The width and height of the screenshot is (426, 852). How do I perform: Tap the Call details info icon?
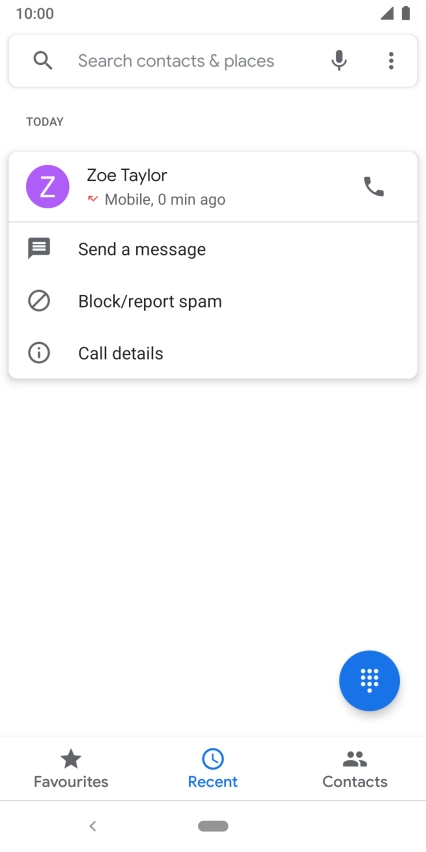click(39, 353)
